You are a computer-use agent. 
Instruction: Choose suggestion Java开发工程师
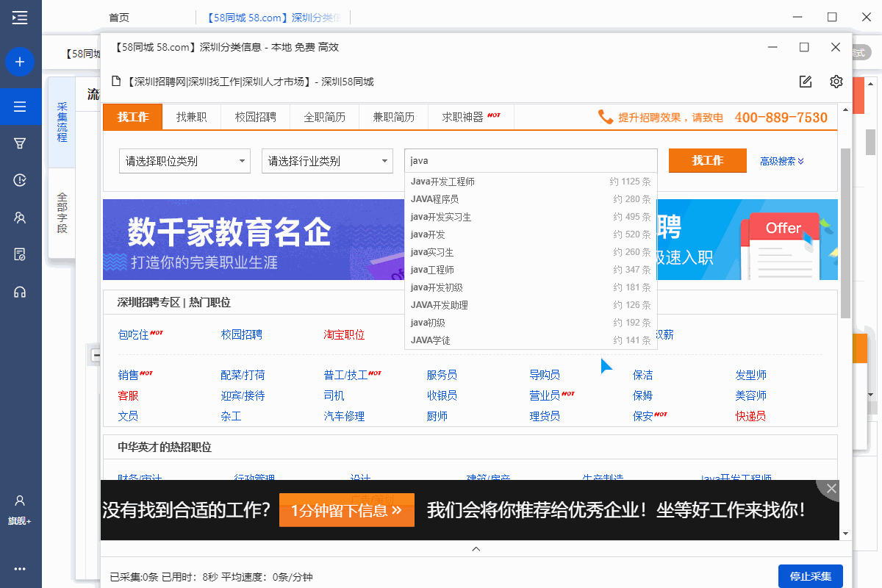pyautogui.click(x=531, y=182)
